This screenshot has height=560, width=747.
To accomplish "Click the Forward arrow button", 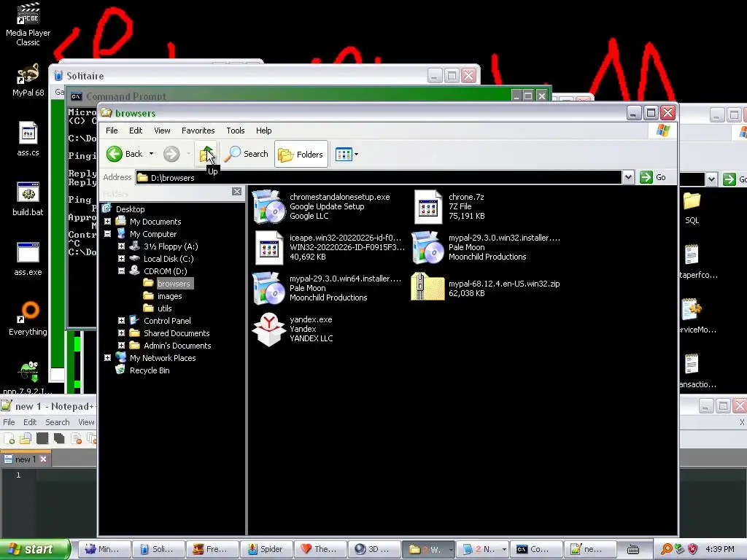I will pos(171,154).
